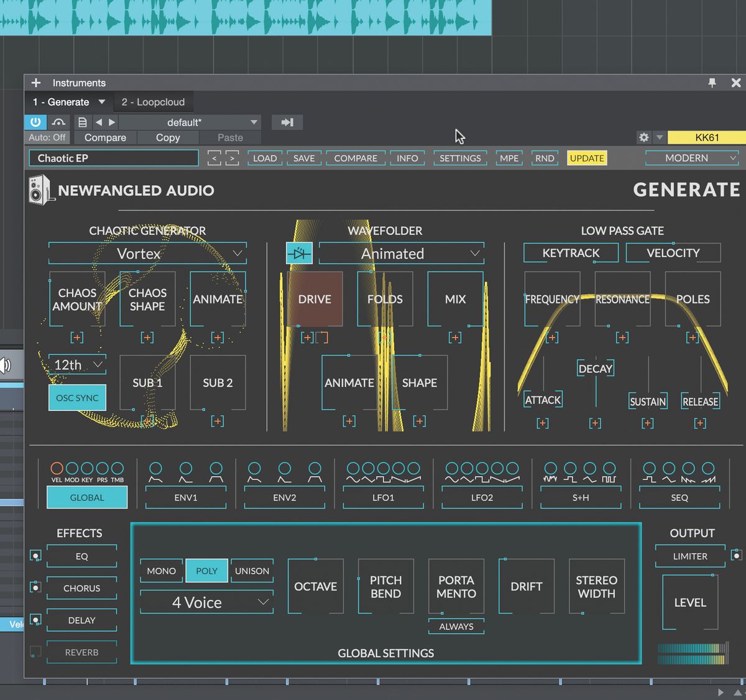Click the plus icon beside Instruments
The height and width of the screenshot is (700, 746).
click(x=36, y=83)
